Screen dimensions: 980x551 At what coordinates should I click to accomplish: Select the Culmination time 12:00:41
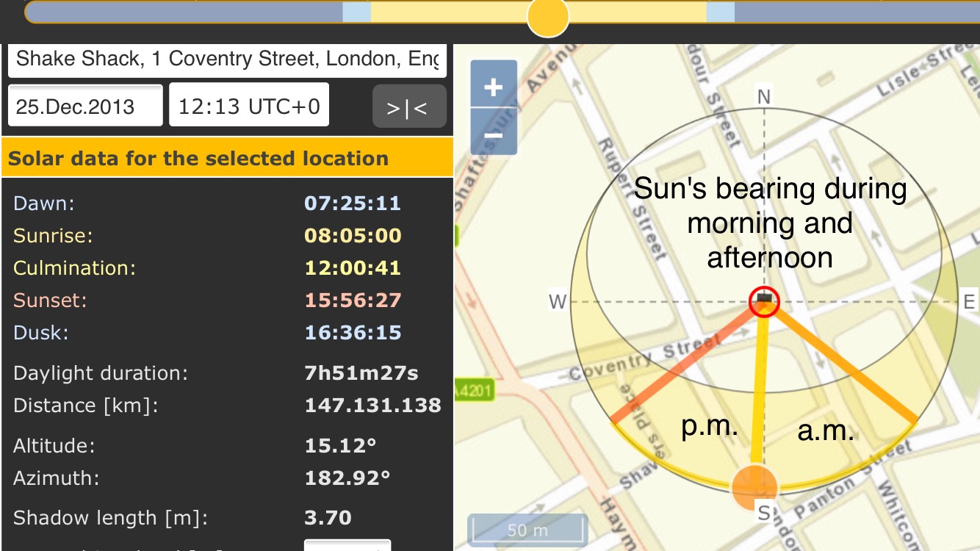coord(353,268)
